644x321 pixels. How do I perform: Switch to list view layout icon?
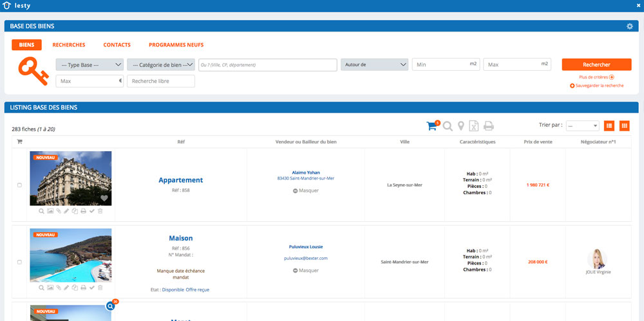pos(609,126)
